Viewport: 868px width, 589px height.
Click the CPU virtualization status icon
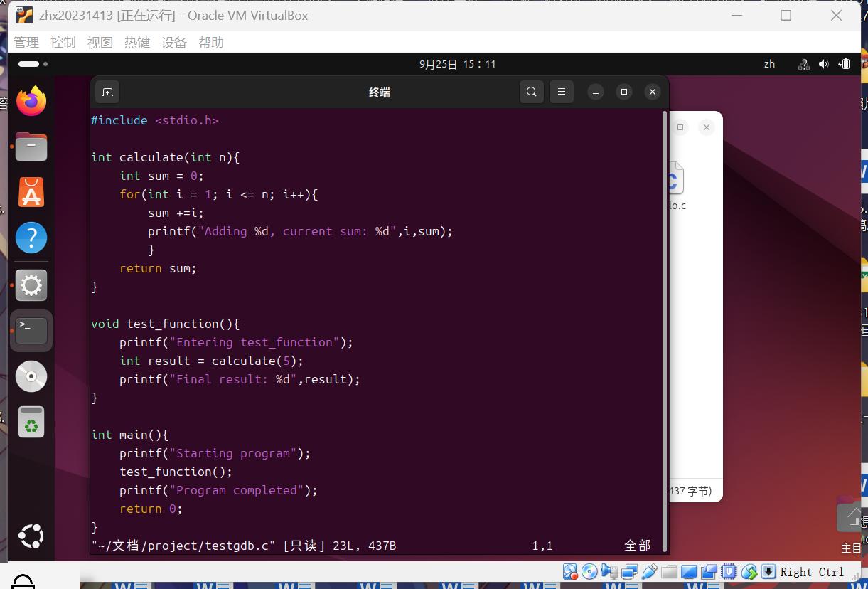click(x=729, y=572)
